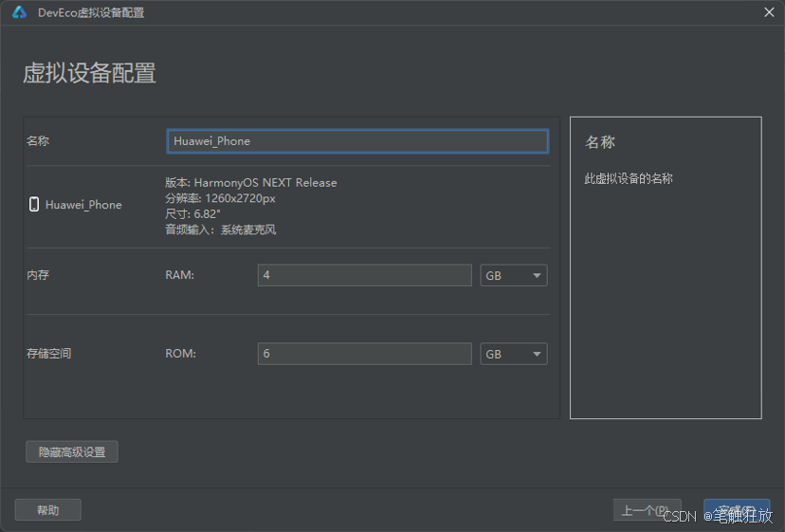
Task: Click the DevEco logo icon in title bar
Action: pyautogui.click(x=20, y=12)
